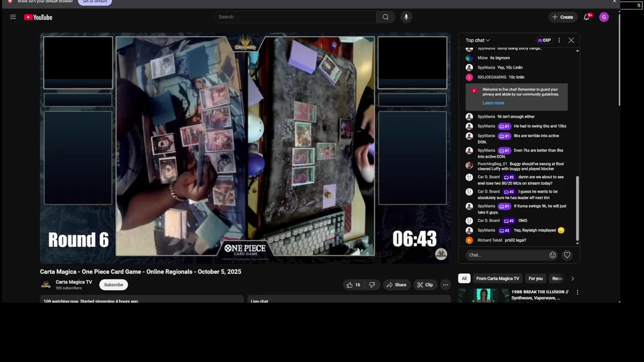Click the search magnifier button
This screenshot has width=644, height=362.
pos(385,17)
